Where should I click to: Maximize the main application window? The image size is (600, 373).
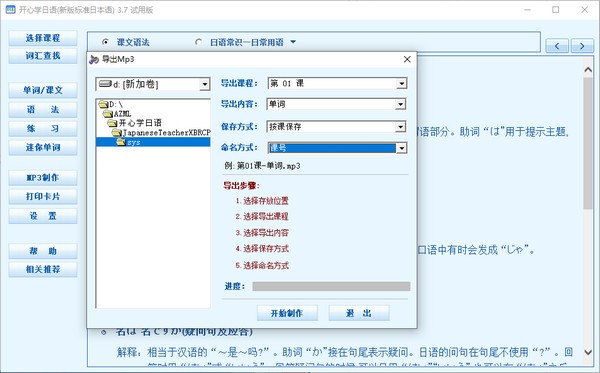coord(556,10)
